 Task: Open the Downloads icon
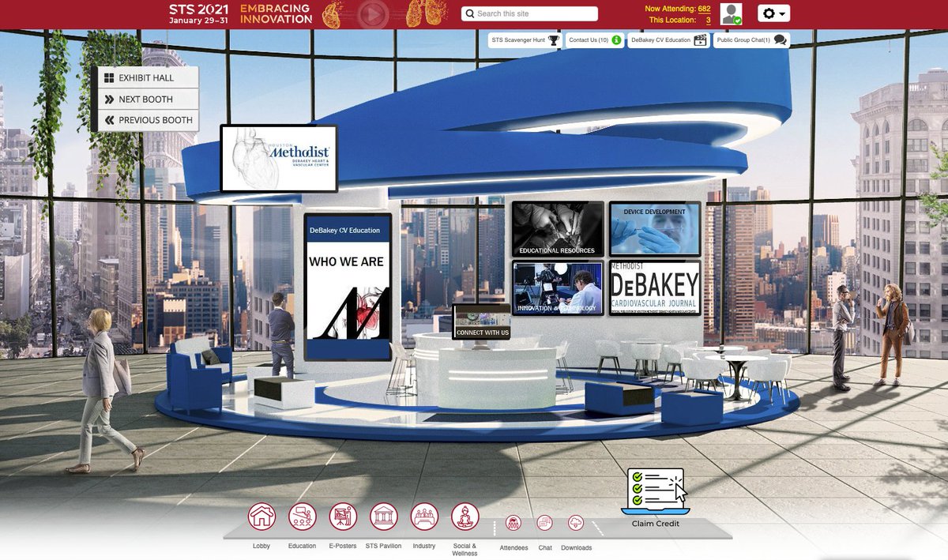(576, 523)
